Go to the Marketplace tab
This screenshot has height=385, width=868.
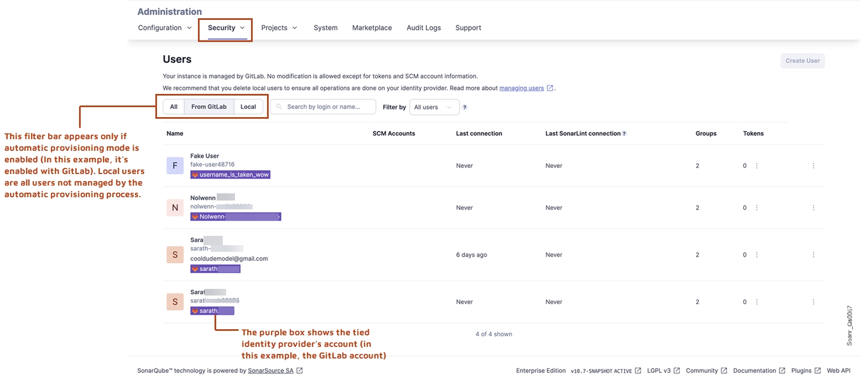(x=372, y=28)
